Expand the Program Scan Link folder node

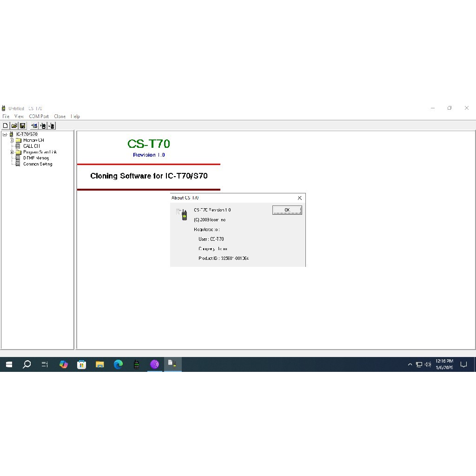pyautogui.click(x=12, y=152)
